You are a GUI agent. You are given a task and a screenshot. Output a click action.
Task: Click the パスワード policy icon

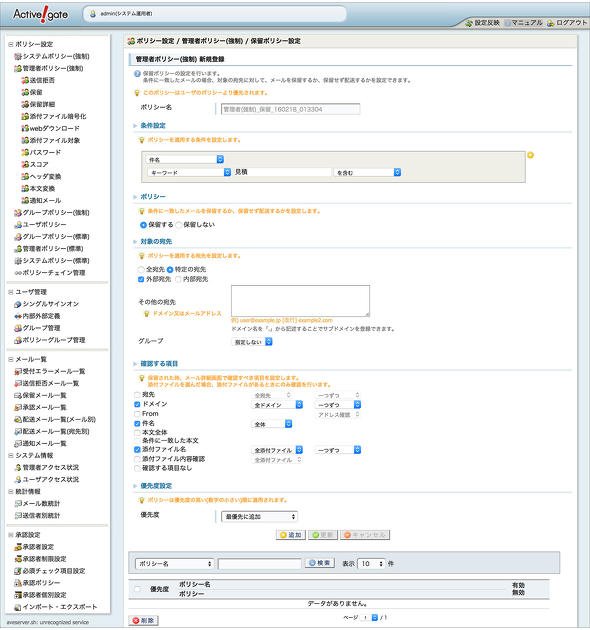pos(25,153)
